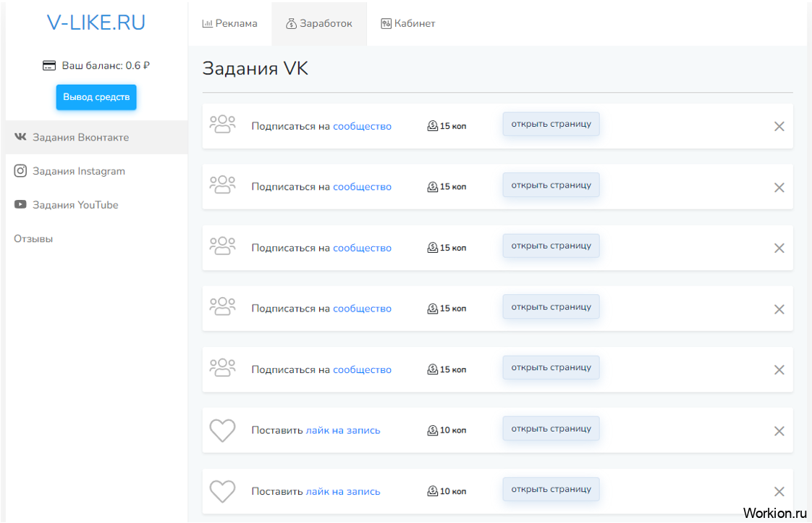
Task: Click the group icon in fourth community task
Action: tap(222, 307)
